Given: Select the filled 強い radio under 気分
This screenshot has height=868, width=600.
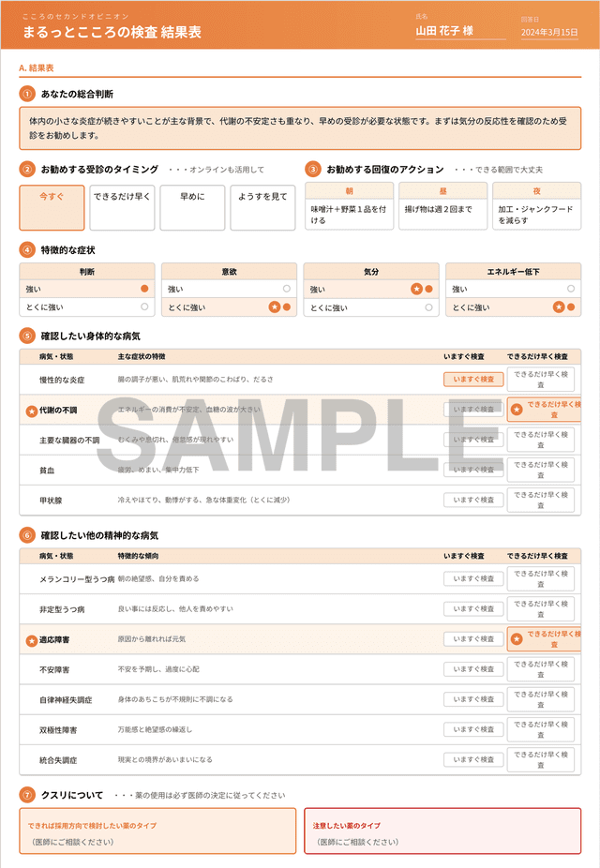Looking at the screenshot, I should 429,289.
